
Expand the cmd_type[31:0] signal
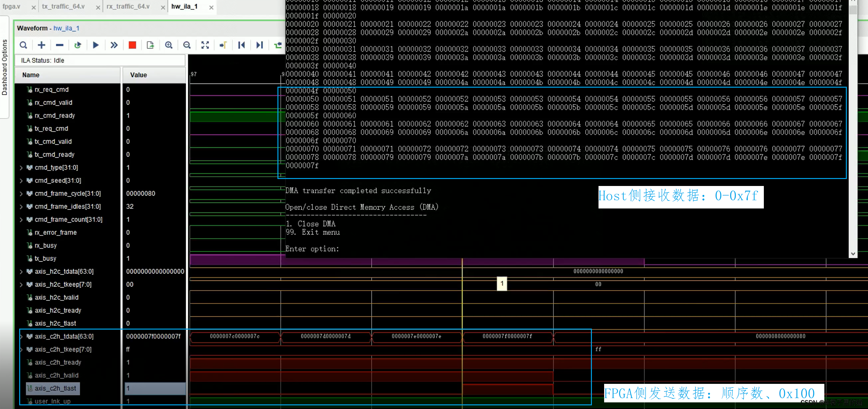21,167
